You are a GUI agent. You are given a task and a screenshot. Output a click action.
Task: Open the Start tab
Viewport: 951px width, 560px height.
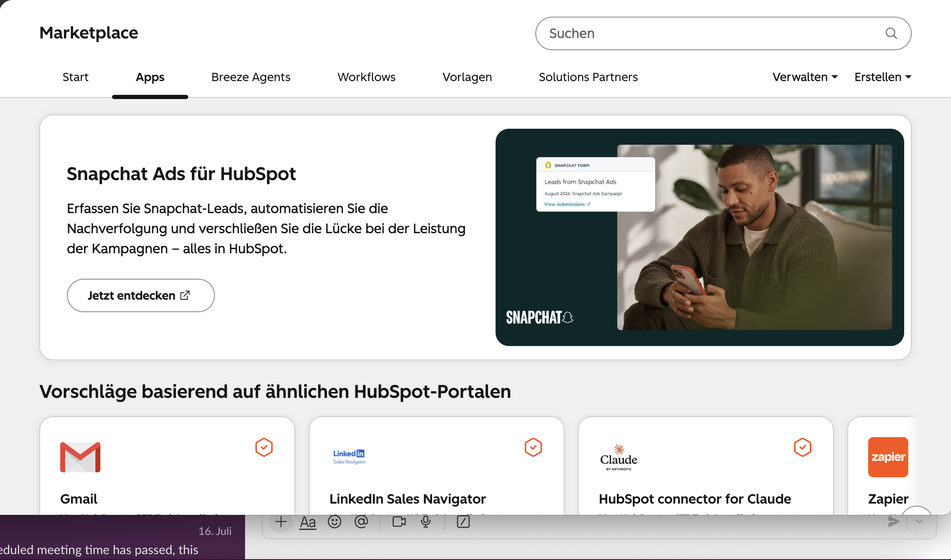click(x=75, y=77)
